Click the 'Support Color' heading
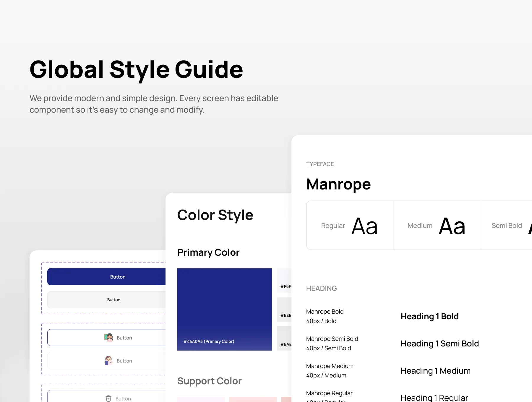The image size is (532, 402). 210,381
